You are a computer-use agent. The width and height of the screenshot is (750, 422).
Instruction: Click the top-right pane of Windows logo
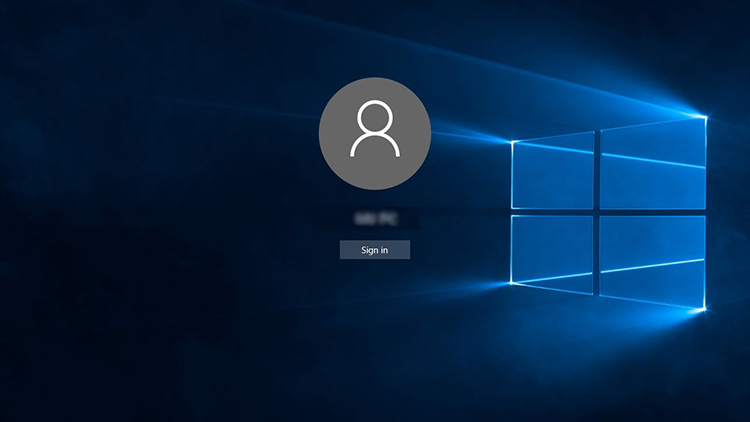(x=652, y=164)
